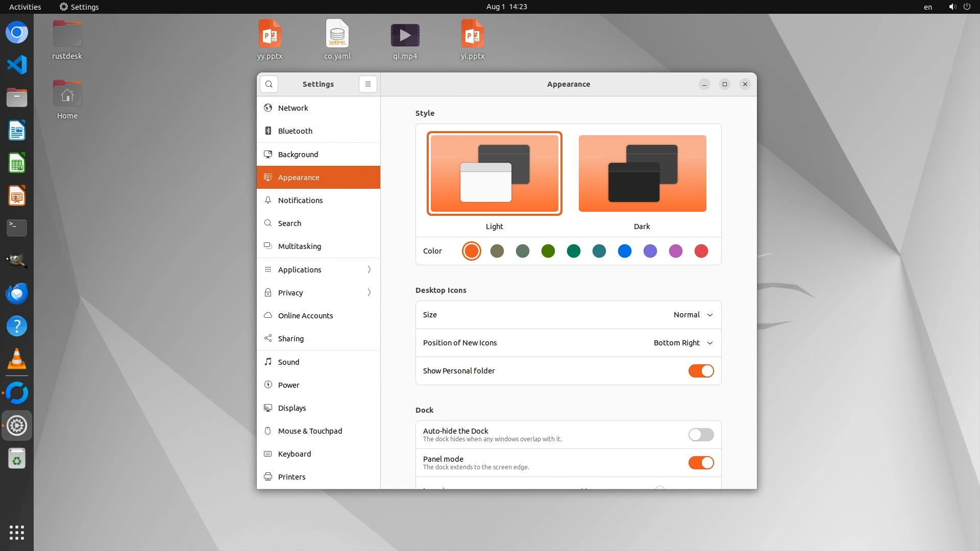The image size is (980, 551).
Task: Open the Keyboard settings panel
Action: pyautogui.click(x=294, y=454)
